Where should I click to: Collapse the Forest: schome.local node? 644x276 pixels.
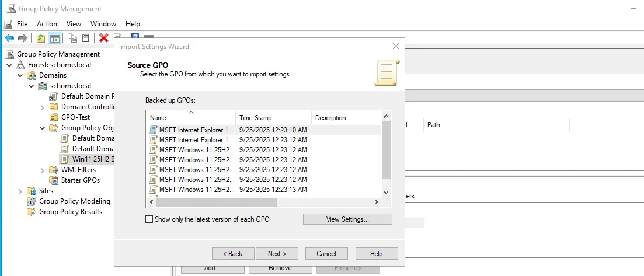point(9,65)
